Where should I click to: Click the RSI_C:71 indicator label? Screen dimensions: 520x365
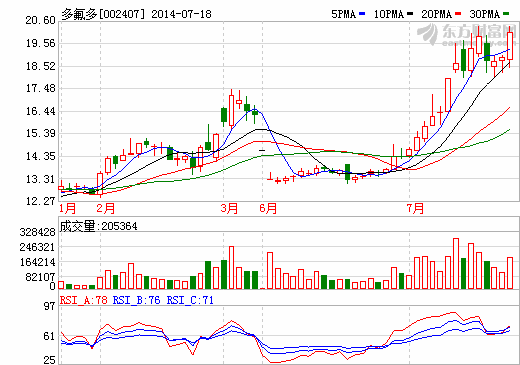(x=190, y=300)
